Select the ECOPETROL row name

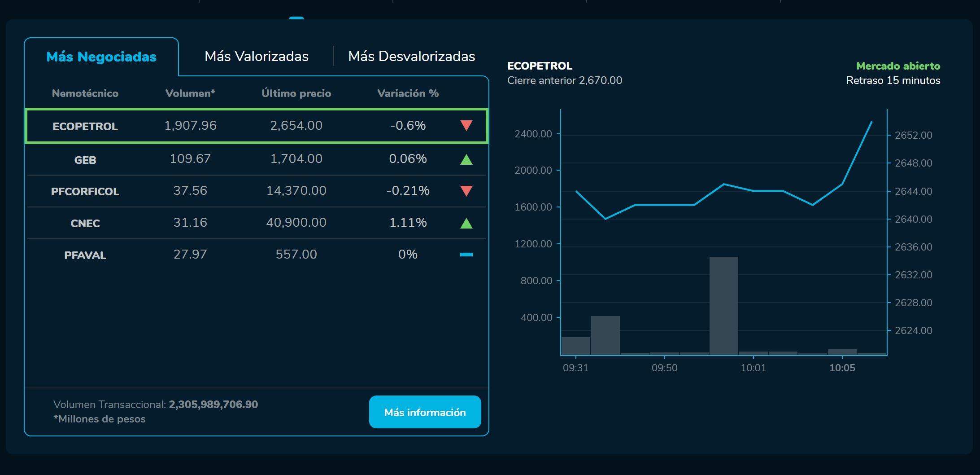tap(85, 127)
